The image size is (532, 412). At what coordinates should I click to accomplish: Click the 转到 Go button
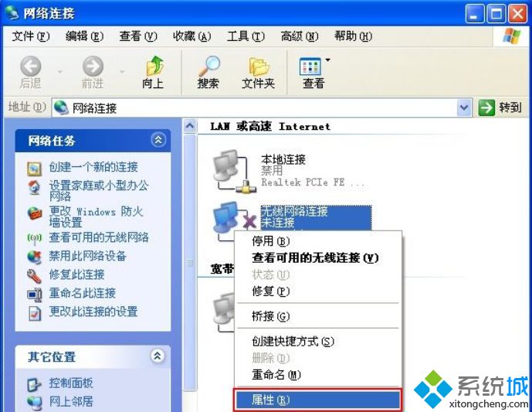(500, 108)
